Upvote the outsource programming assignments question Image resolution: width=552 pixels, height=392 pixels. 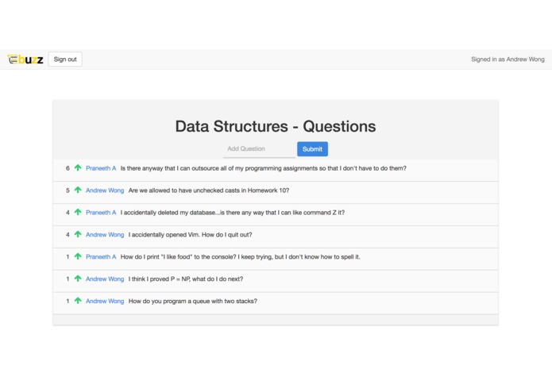[x=78, y=167]
